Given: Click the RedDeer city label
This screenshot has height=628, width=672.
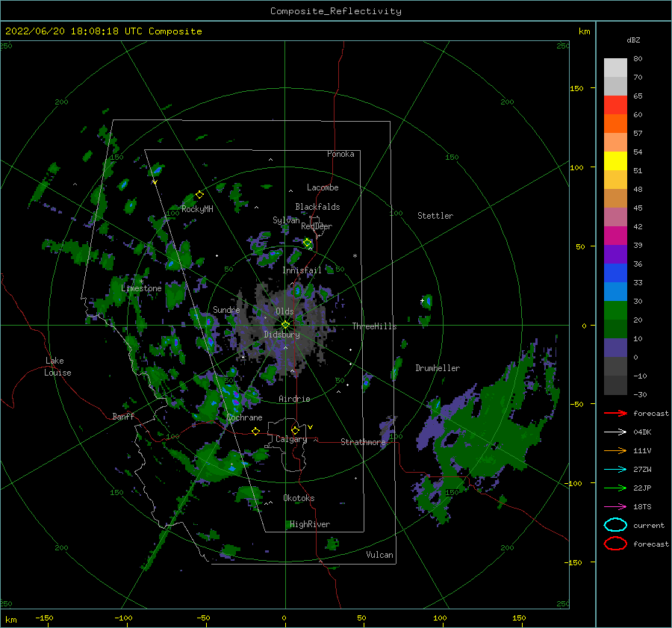Looking at the screenshot, I should tap(317, 226).
